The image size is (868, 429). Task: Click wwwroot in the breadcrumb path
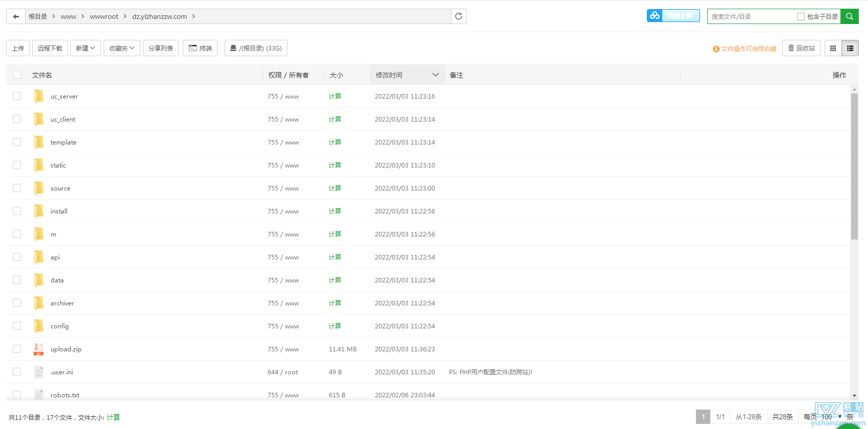(x=104, y=16)
